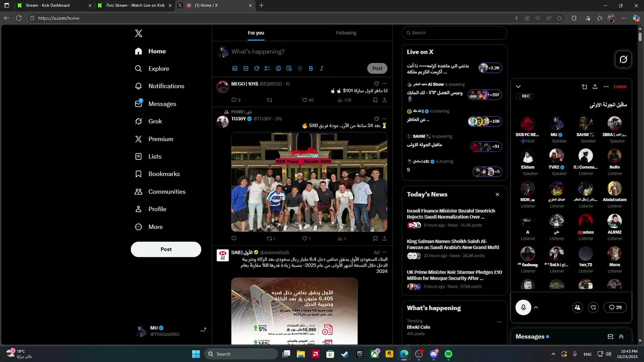The height and width of the screenshot is (362, 644).
Task: Apply italic formatting in the composer
Action: [x=321, y=68]
